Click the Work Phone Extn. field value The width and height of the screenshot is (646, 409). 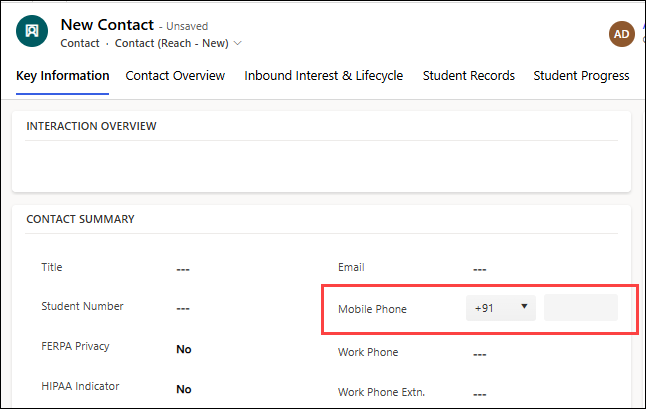click(480, 393)
